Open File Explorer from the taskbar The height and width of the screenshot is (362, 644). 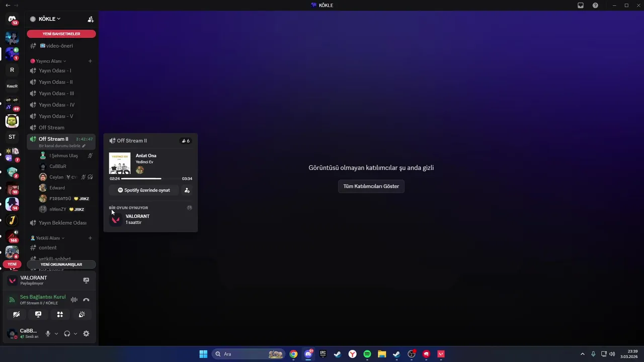point(382,354)
